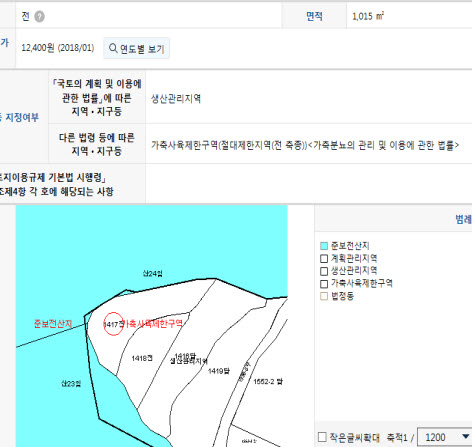The width and height of the screenshot is (472, 447).
Task: Click parcel 1552-2 답 on the map
Action: (x=268, y=382)
